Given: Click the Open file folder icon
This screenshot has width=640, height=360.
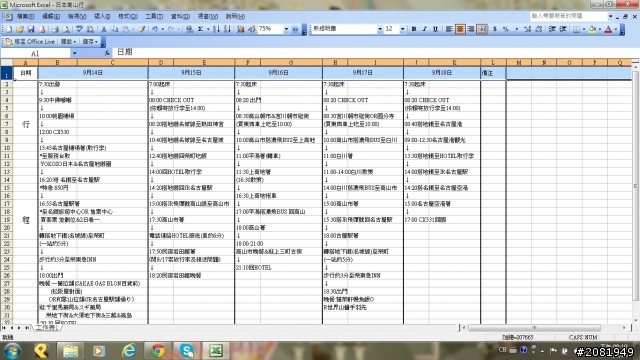Looking at the screenshot, I should pos(20,29).
